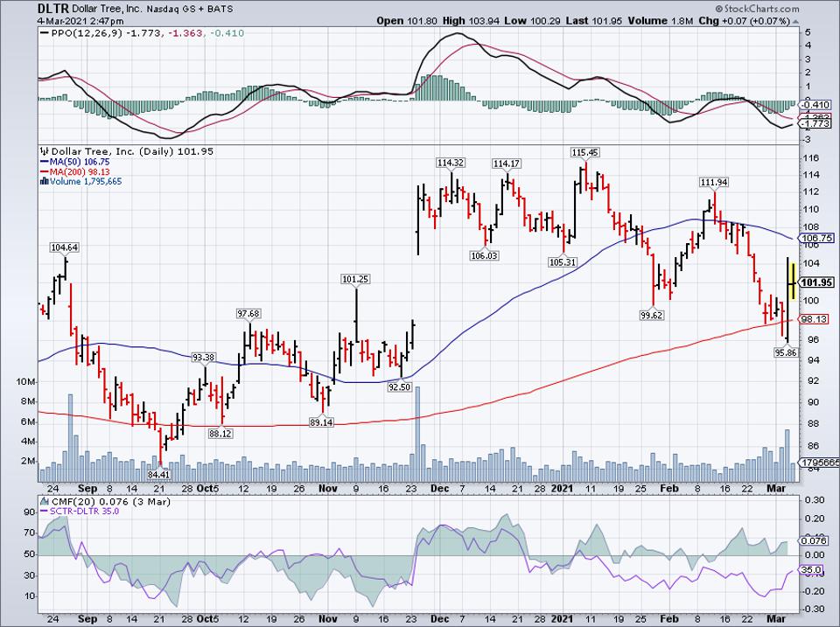The width and height of the screenshot is (840, 627).
Task: Click the Nov month marker on date axis
Action: click(325, 489)
